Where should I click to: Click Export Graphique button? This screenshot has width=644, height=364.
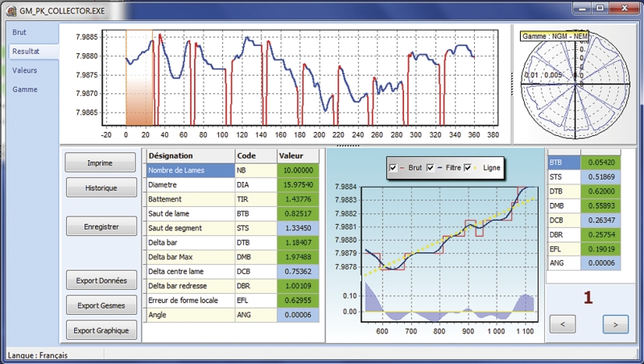point(101,329)
